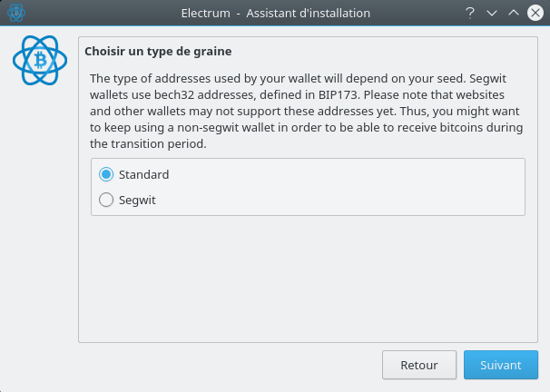Image resolution: width=550 pixels, height=392 pixels.
Task: Choose the Segwit seed type radio button
Action: [x=106, y=200]
